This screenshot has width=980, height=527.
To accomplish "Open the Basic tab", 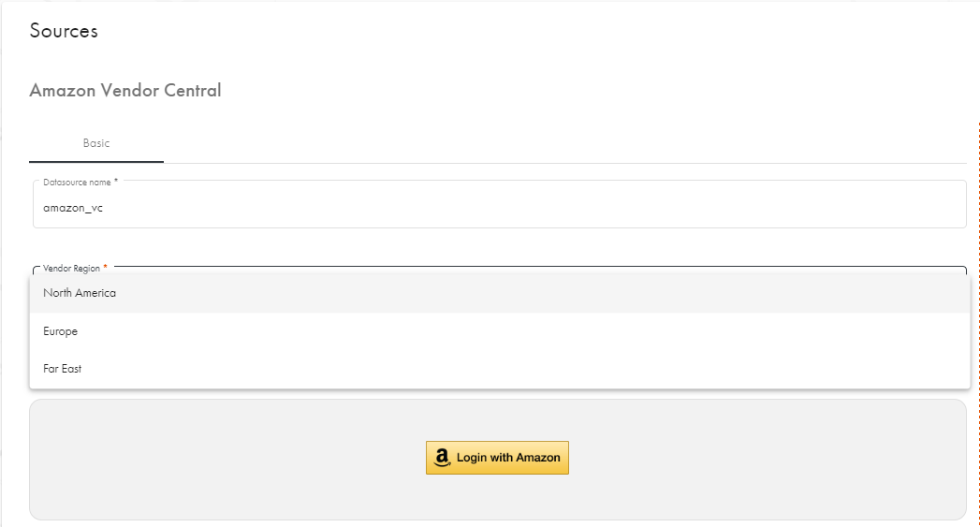I will [x=96, y=143].
